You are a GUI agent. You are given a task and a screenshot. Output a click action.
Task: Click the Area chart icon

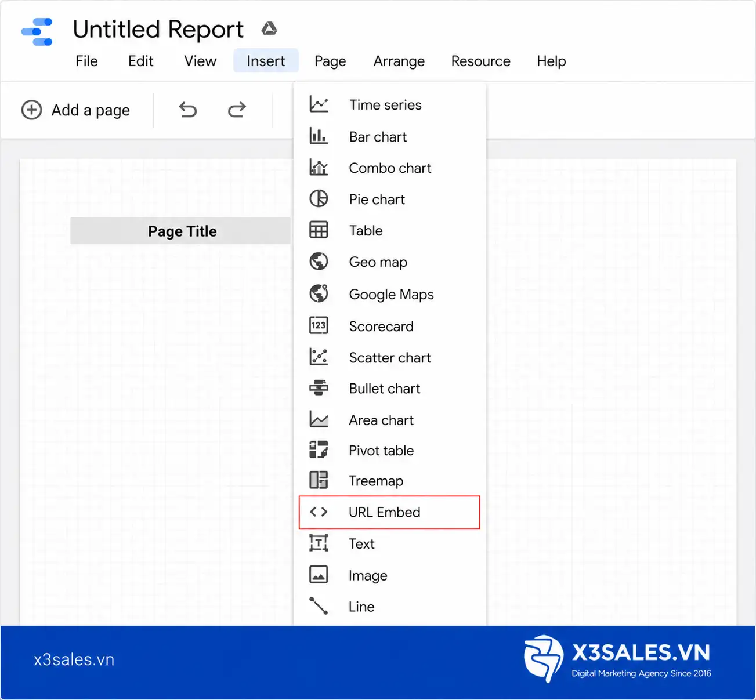pyautogui.click(x=319, y=419)
